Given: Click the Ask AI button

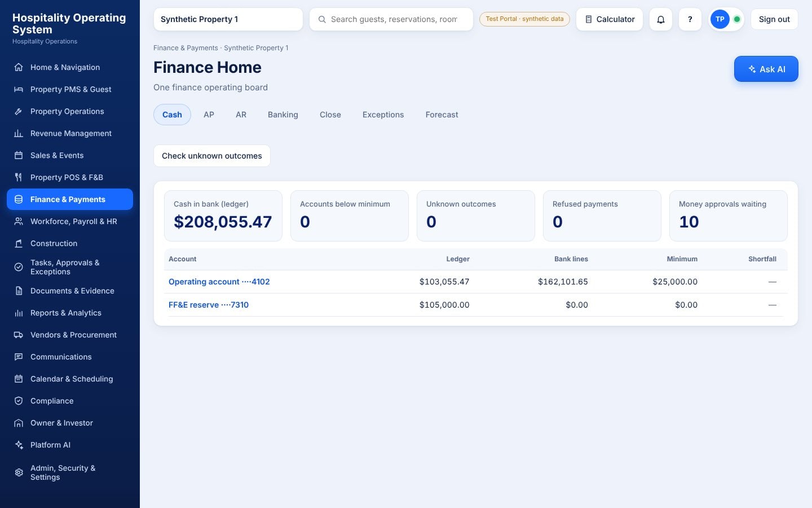Looking at the screenshot, I should pos(766,69).
